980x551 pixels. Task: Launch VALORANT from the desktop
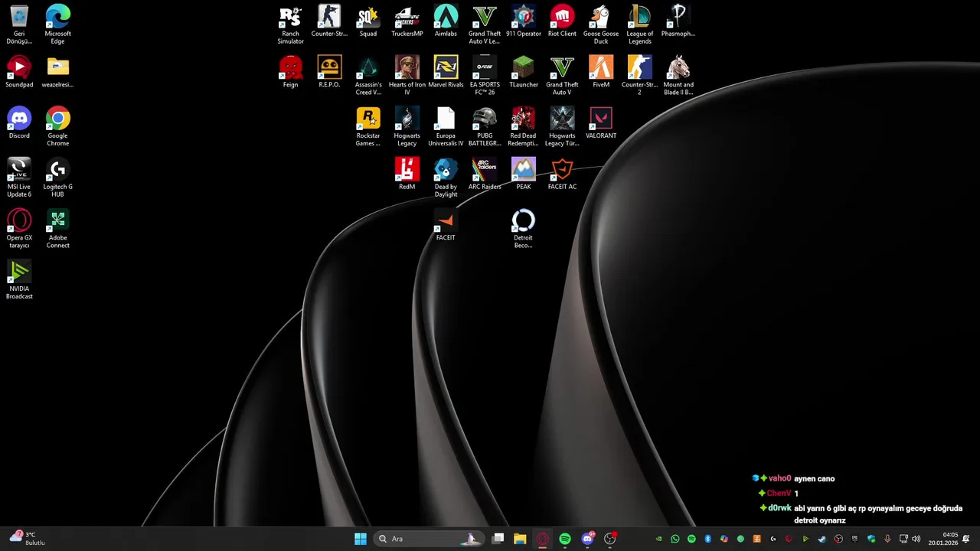click(601, 123)
